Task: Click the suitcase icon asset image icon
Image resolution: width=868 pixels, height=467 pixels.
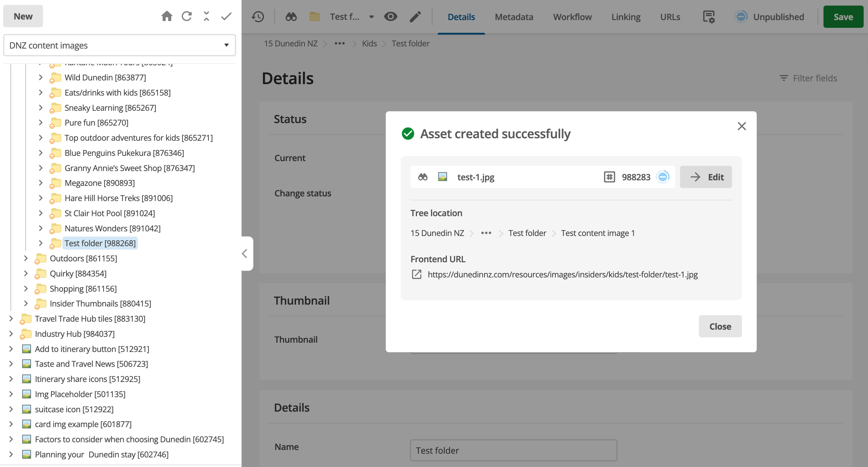Action: [x=26, y=409]
